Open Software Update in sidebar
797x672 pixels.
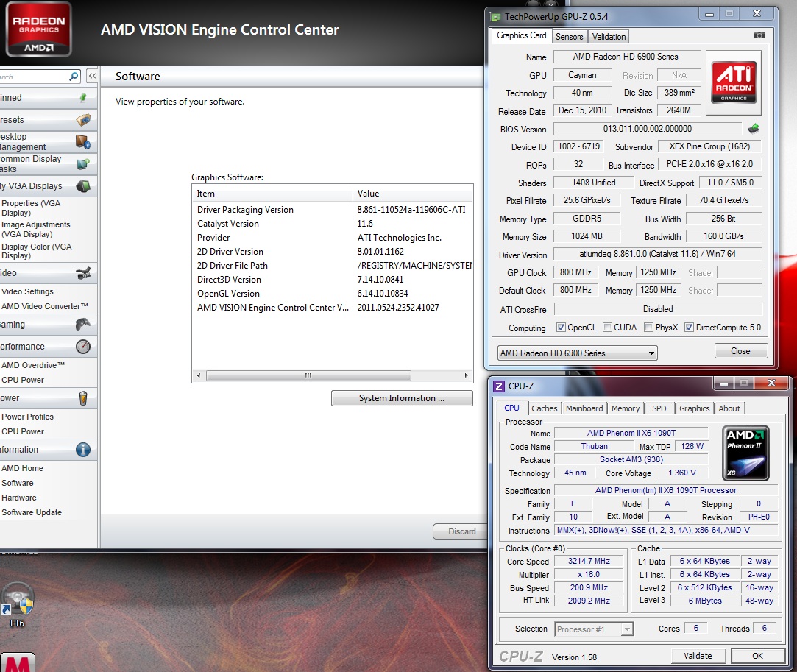coord(32,512)
